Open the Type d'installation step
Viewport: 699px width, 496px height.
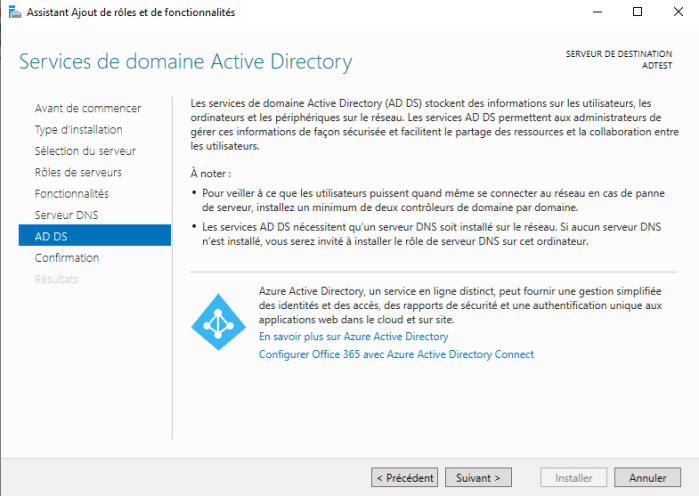(x=79, y=130)
